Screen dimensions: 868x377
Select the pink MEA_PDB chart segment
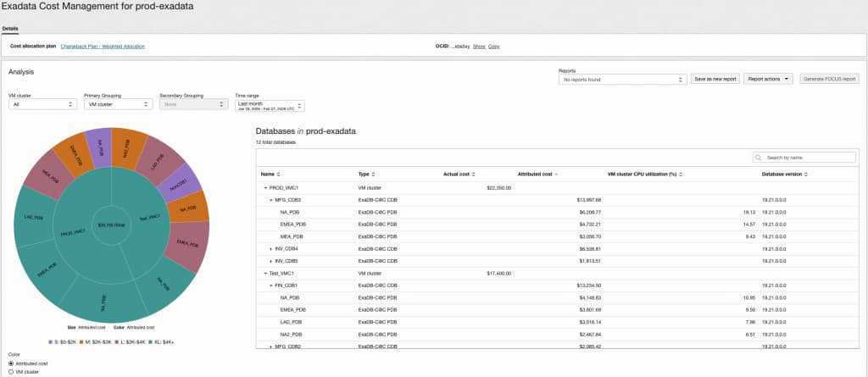point(48,175)
